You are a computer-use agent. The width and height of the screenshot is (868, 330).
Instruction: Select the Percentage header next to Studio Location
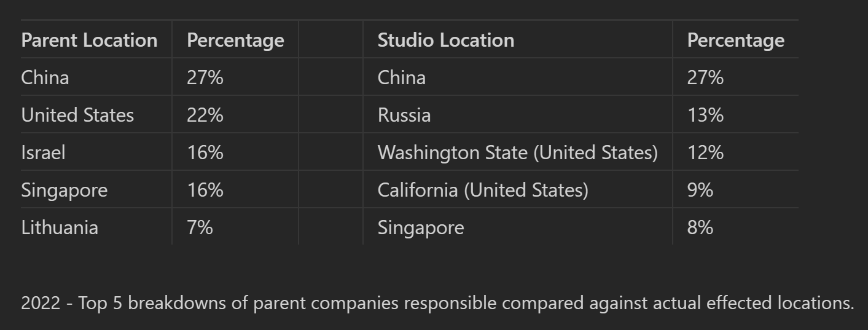pos(735,40)
